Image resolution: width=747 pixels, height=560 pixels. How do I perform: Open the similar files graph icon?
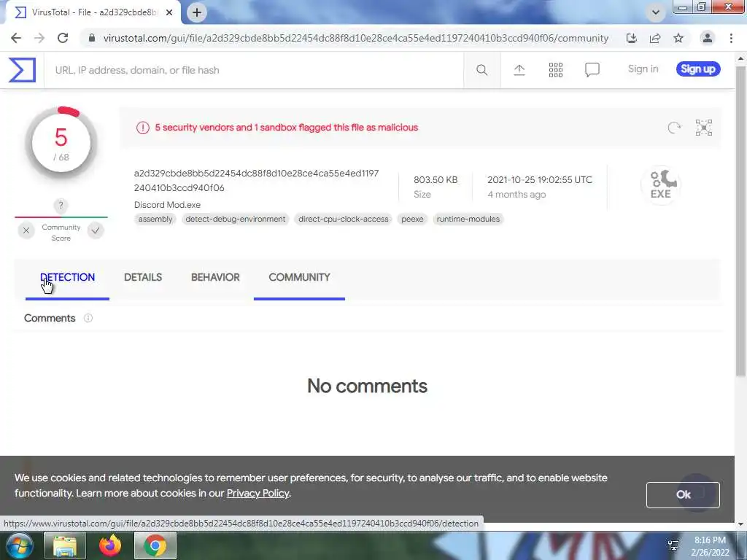(x=704, y=128)
